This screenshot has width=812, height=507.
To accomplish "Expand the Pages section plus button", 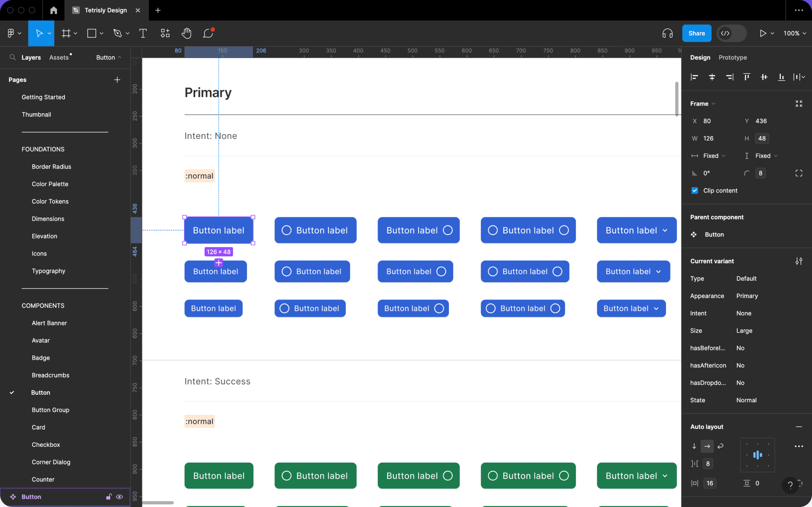I will point(117,80).
